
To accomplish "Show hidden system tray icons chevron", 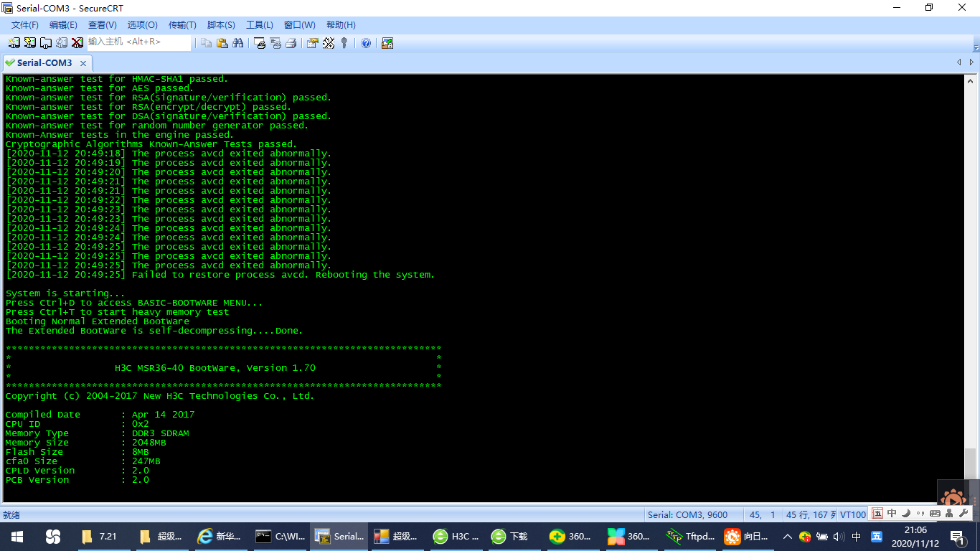I will (787, 536).
